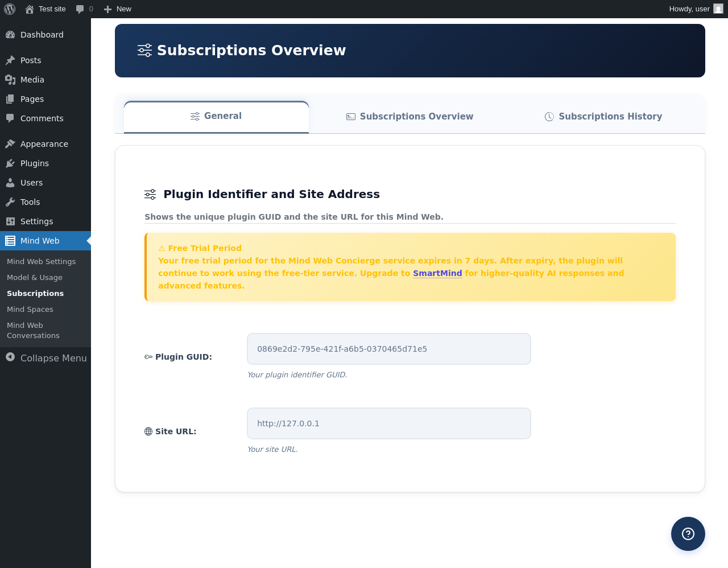The image size is (728, 568).
Task: Open Mind Web Settings submenu item
Action: coord(41,262)
